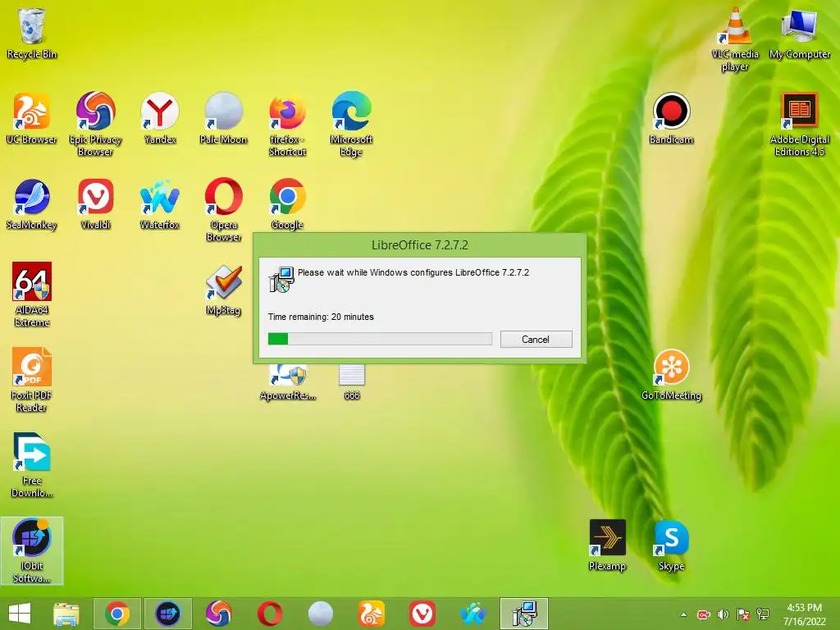Click the installer icon inside the LibreOffice dialog
The height and width of the screenshot is (630, 840).
click(281, 279)
